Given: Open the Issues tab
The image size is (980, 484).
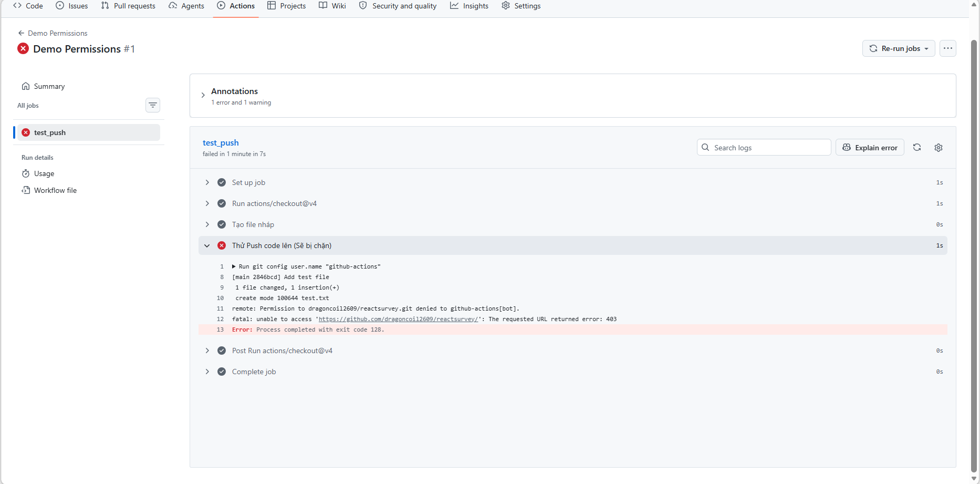Looking at the screenshot, I should (x=72, y=6).
